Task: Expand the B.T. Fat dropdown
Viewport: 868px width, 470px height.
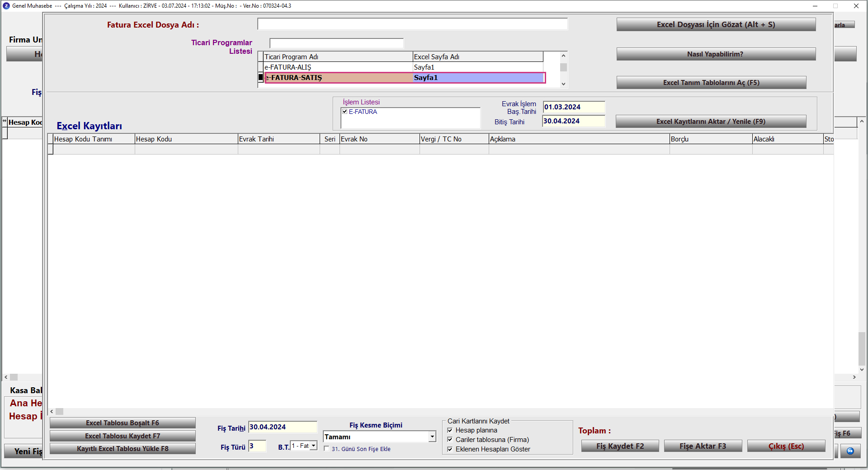Action: click(x=313, y=446)
